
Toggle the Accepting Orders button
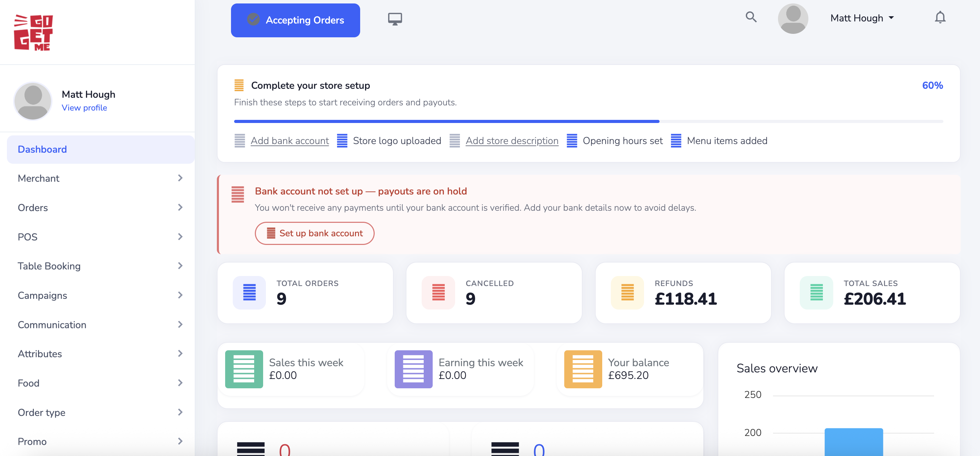[295, 20]
